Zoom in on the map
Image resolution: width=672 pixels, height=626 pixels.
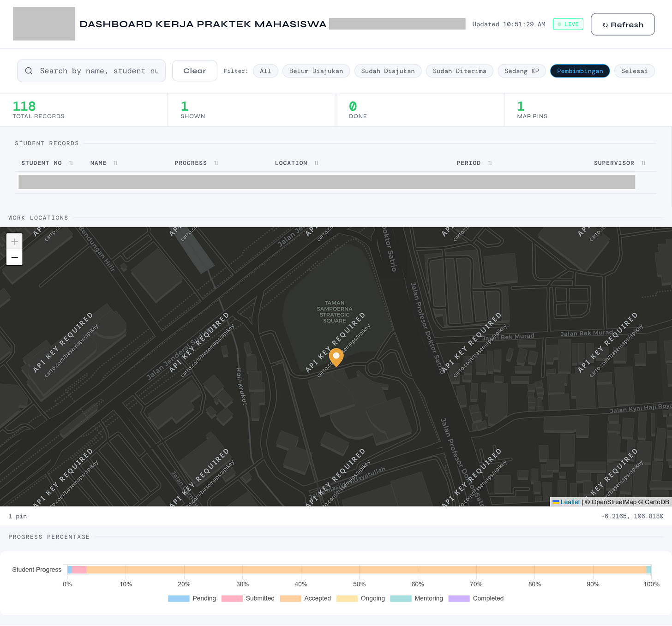tap(14, 241)
